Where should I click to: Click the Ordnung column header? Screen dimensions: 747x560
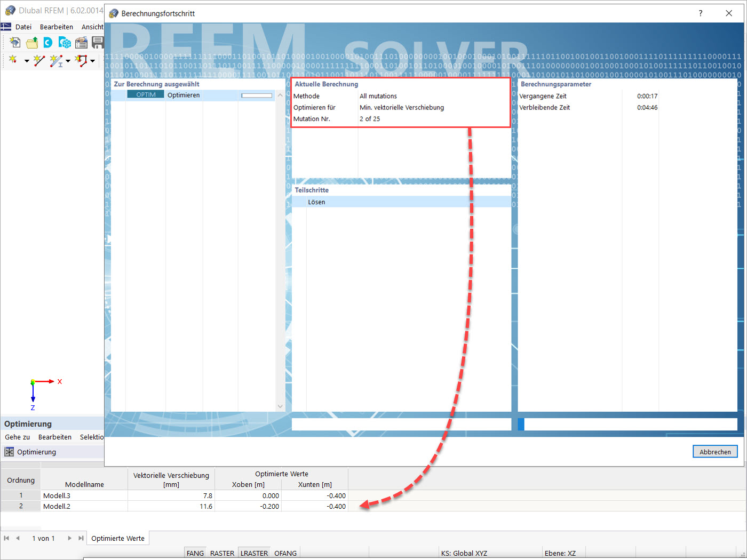click(21, 479)
